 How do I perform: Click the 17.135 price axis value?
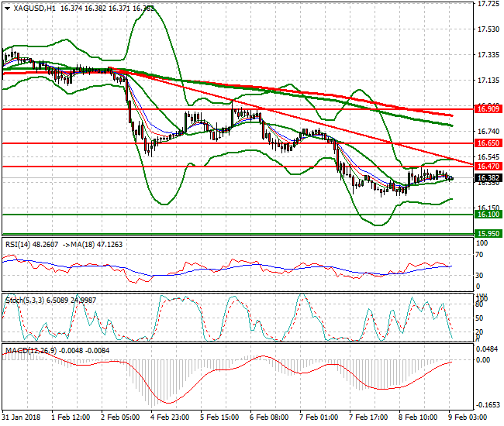click(487, 81)
